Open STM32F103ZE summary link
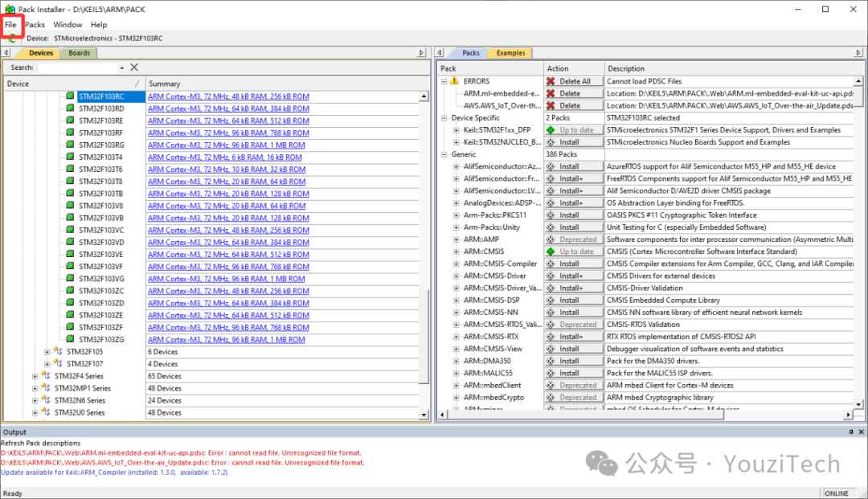 click(228, 315)
